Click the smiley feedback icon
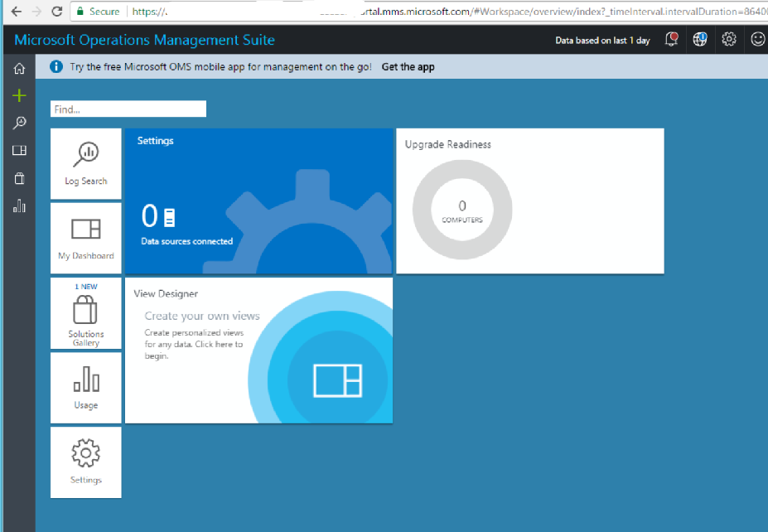This screenshot has height=532, width=768. click(x=758, y=39)
